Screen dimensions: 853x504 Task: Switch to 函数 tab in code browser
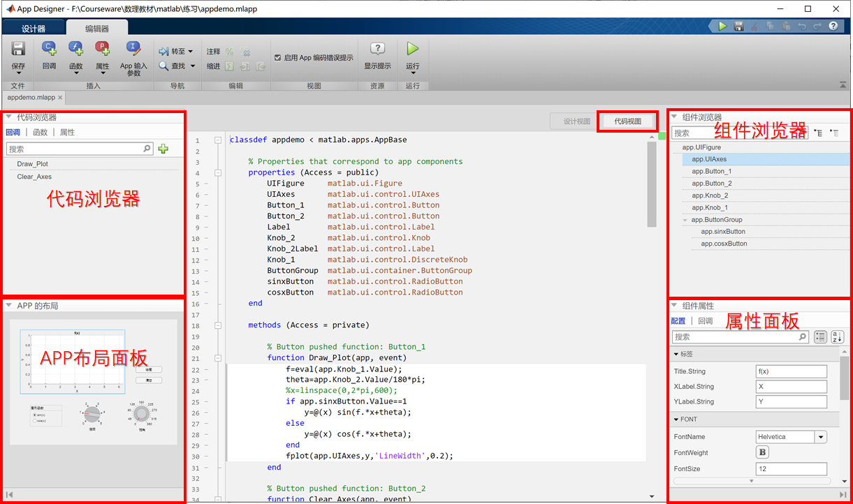[41, 132]
